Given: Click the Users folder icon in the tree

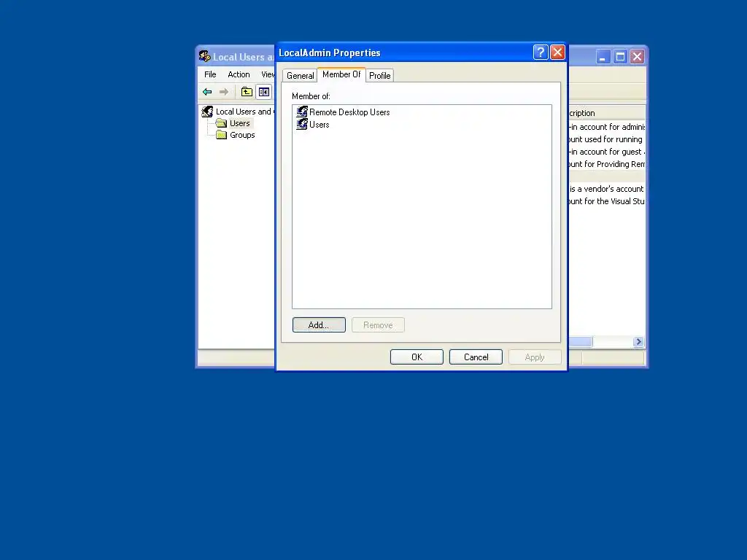Looking at the screenshot, I should 221,123.
